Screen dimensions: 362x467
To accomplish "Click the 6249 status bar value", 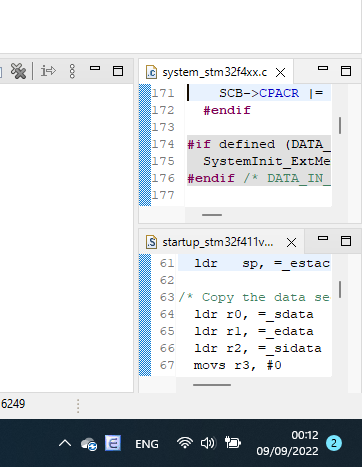I will [13, 404].
